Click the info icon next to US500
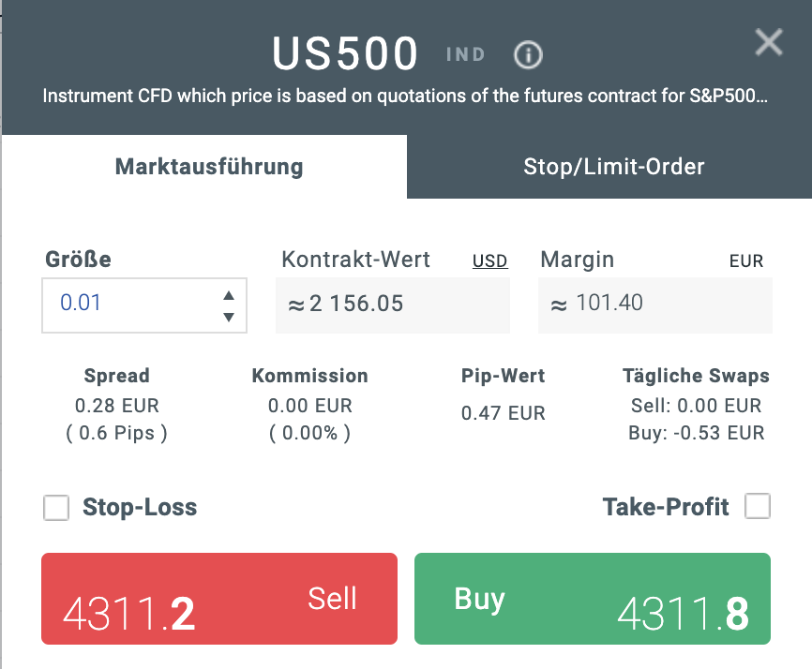 (x=529, y=55)
